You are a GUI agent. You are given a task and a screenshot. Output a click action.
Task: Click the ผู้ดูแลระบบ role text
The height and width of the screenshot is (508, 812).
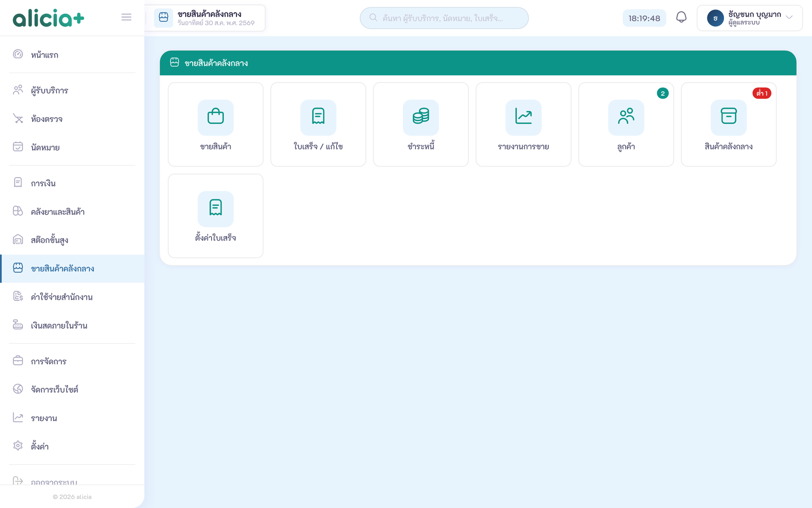744,23
